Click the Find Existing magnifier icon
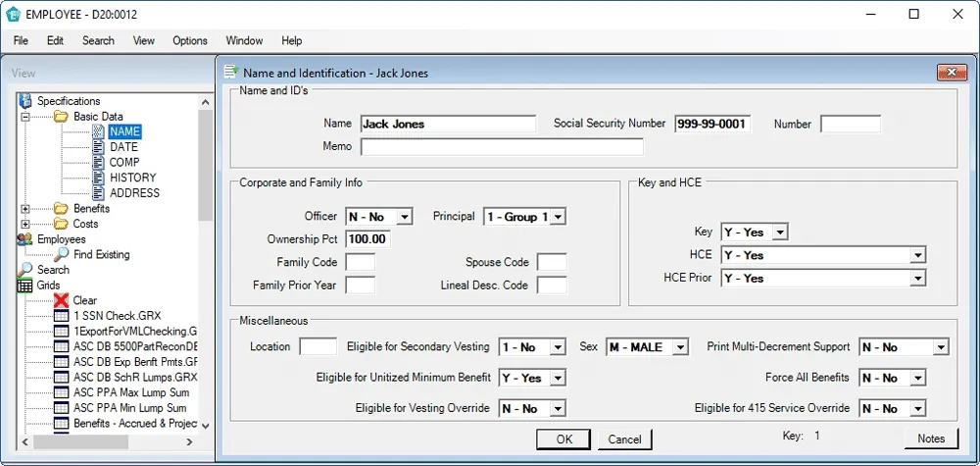 click(62, 255)
